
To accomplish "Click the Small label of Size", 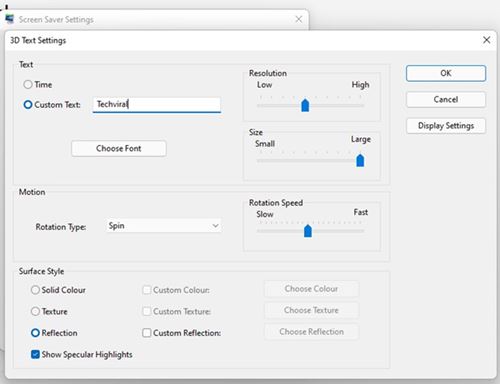I will click(265, 144).
